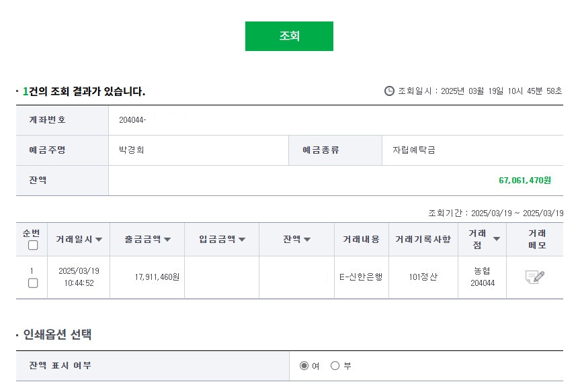Check the checkbox for transaction row 1
The width and height of the screenshot is (580, 392).
coord(33,283)
